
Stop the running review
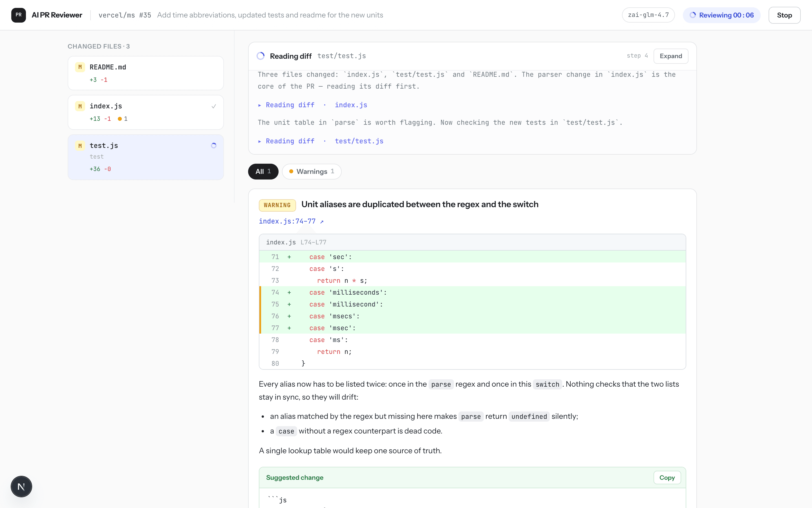pos(784,15)
